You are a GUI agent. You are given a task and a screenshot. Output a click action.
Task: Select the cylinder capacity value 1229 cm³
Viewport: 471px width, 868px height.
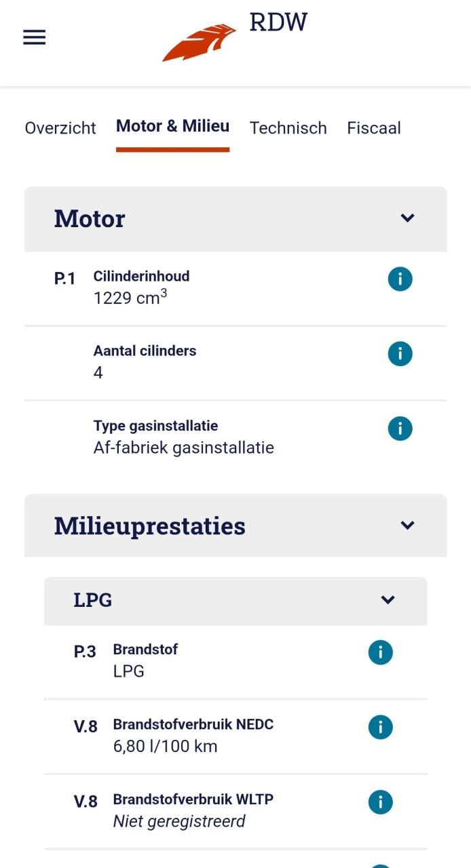(x=130, y=298)
